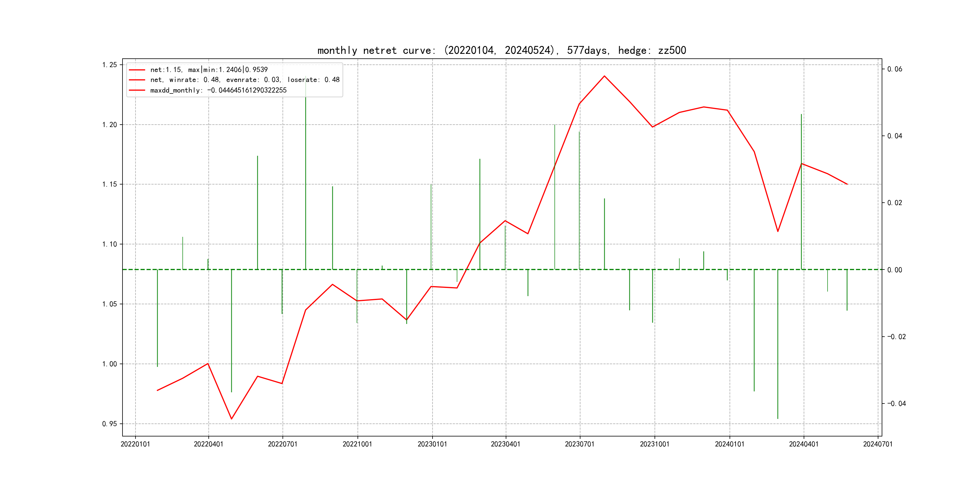Image resolution: width=980 pixels, height=490 pixels.
Task: Click the final endpoint of the red curve
Action: [x=847, y=184]
